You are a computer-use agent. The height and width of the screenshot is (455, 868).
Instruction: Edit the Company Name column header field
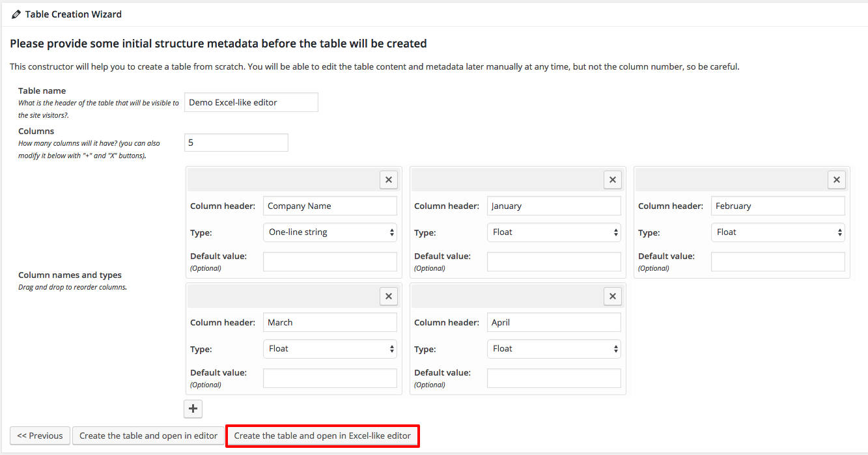330,206
